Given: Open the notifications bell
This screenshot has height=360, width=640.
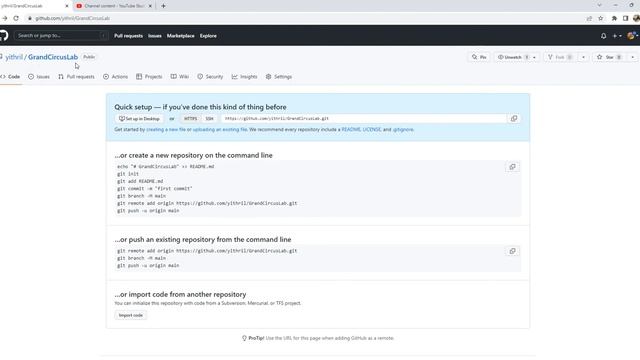Looking at the screenshot, I should 603,36.
